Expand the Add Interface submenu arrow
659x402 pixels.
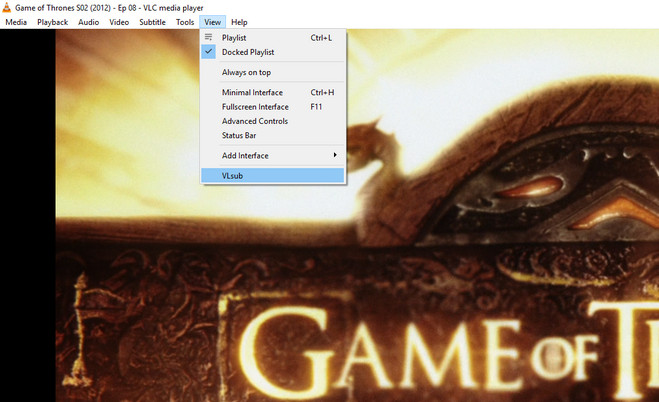pos(335,155)
